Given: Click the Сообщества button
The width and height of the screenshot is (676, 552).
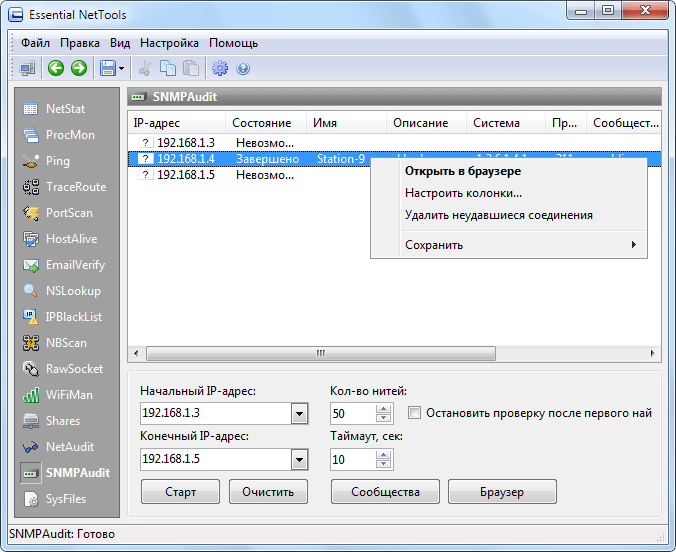Looking at the screenshot, I should tap(385, 492).
